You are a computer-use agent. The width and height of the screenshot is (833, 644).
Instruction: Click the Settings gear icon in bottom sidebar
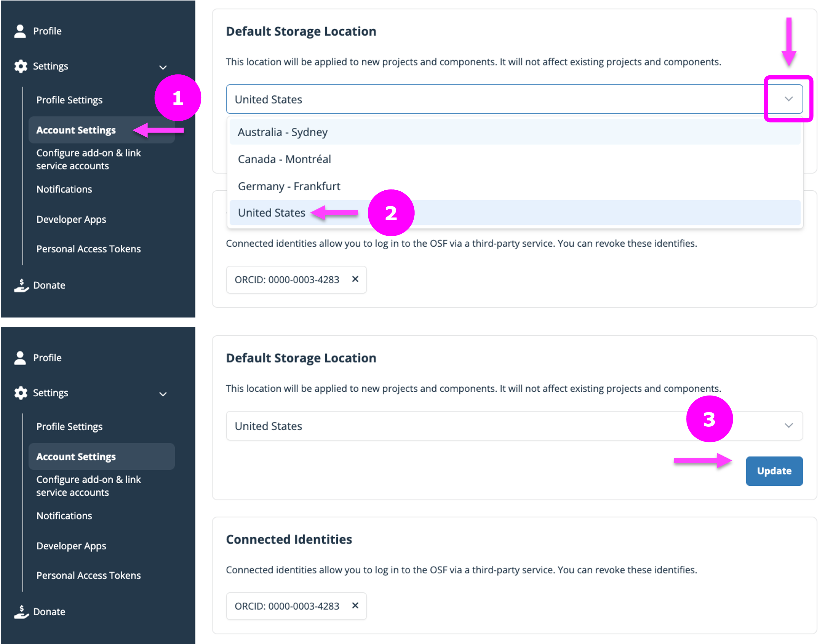pyautogui.click(x=20, y=393)
